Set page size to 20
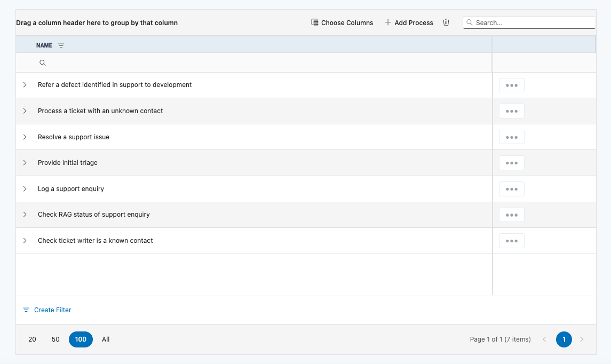 click(x=33, y=339)
